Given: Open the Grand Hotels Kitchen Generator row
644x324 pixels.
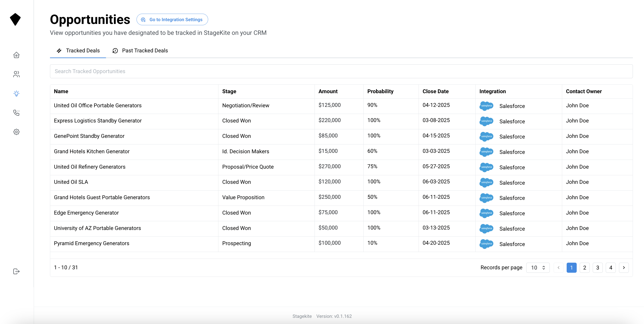Looking at the screenshot, I should [92, 152].
